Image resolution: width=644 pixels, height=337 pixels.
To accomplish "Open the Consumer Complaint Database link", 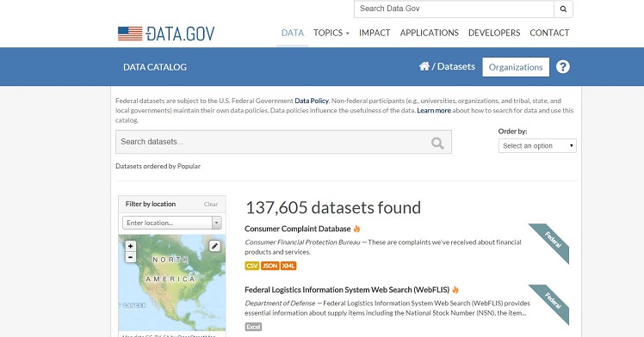I will pos(297,229).
